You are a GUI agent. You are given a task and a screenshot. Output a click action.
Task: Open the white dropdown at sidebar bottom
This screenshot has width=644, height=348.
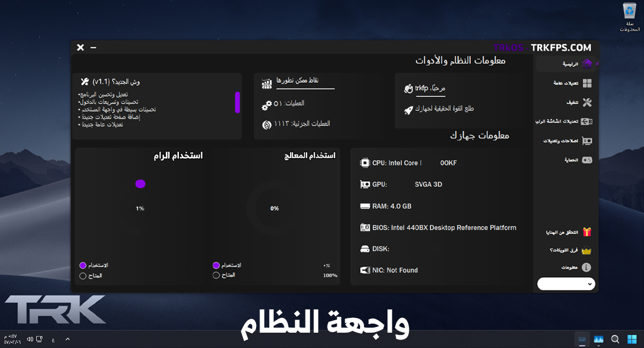coord(566,284)
